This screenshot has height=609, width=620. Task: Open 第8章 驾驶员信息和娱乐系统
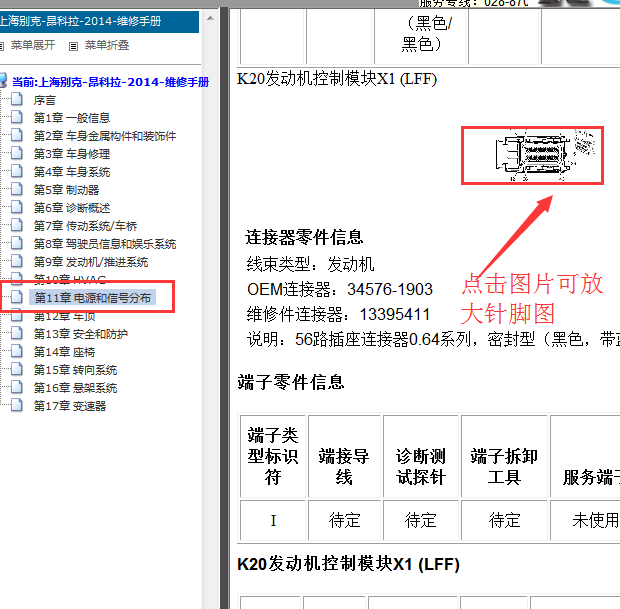(105, 244)
